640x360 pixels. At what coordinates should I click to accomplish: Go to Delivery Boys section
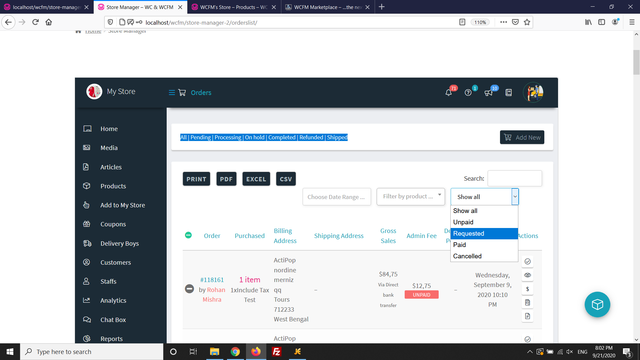[120, 243]
